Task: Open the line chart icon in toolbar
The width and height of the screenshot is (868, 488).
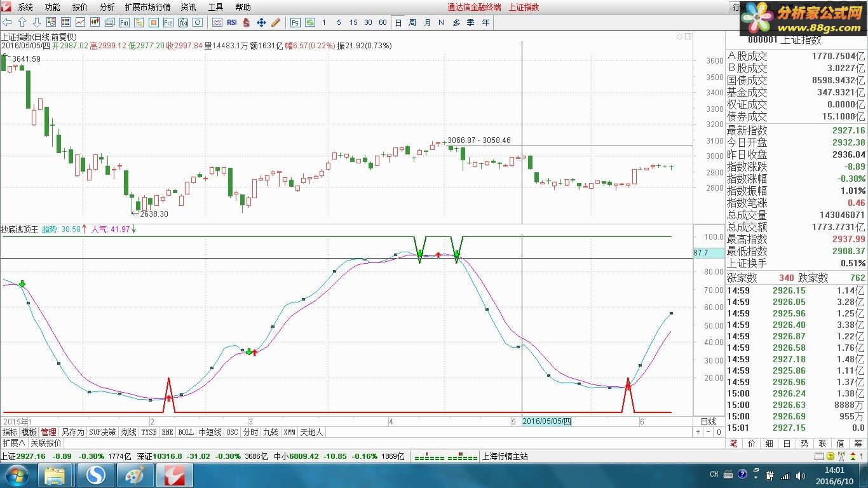Action: tap(80, 22)
